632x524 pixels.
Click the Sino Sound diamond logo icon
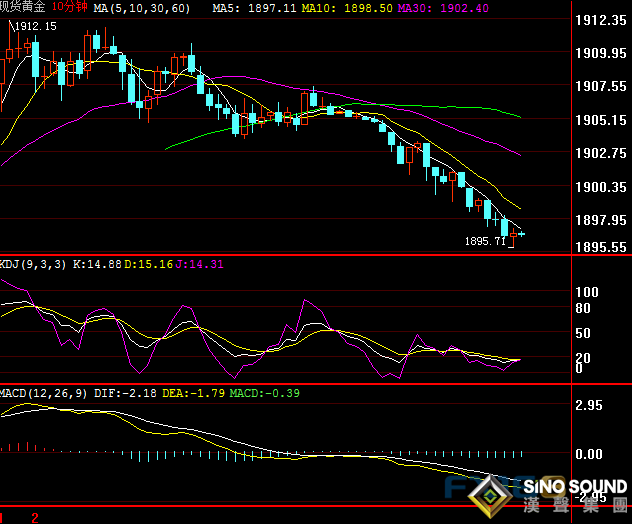(x=491, y=495)
